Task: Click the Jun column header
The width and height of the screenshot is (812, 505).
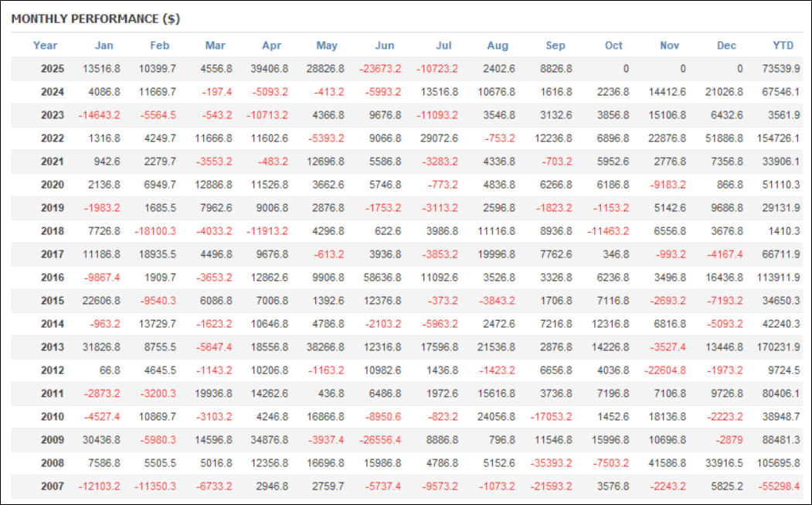Action: [385, 46]
